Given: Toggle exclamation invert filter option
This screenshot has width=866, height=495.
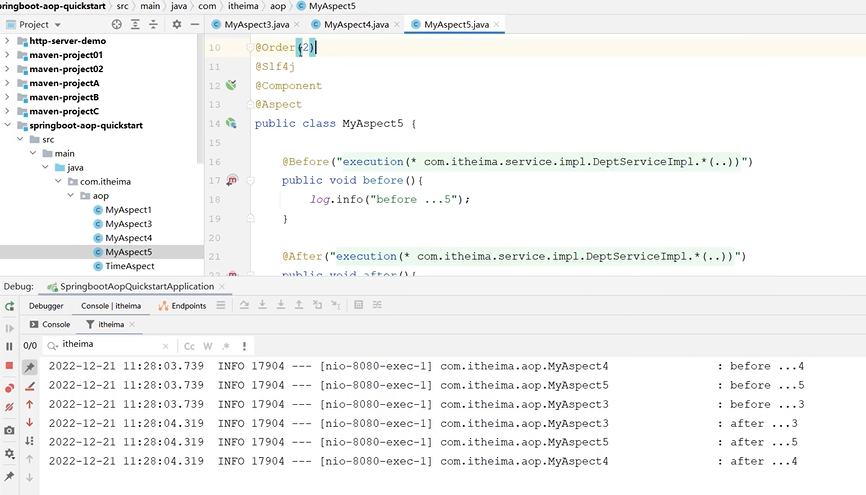Looking at the screenshot, I should tap(244, 346).
